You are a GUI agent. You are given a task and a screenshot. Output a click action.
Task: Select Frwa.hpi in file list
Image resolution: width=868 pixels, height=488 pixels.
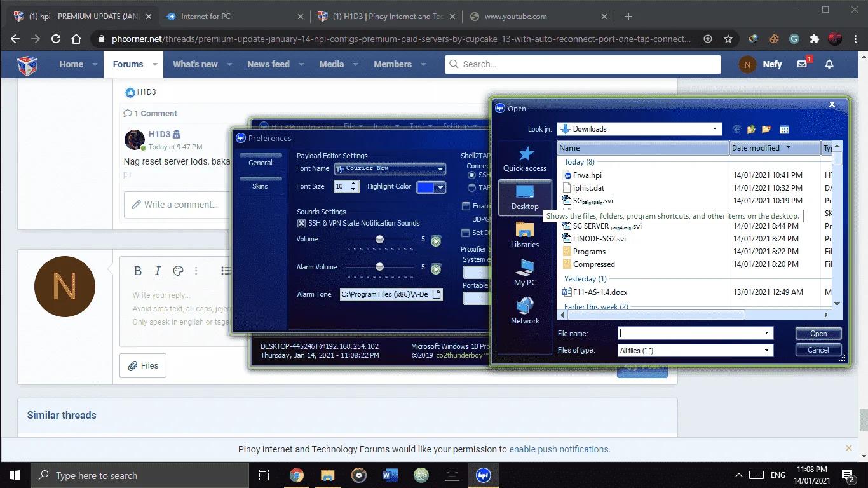pos(587,175)
